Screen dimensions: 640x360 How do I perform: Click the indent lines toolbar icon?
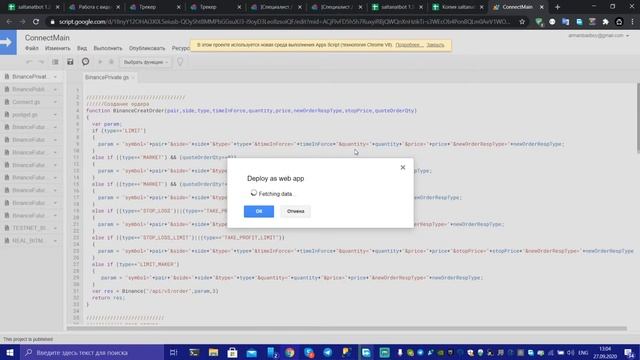pos(55,62)
